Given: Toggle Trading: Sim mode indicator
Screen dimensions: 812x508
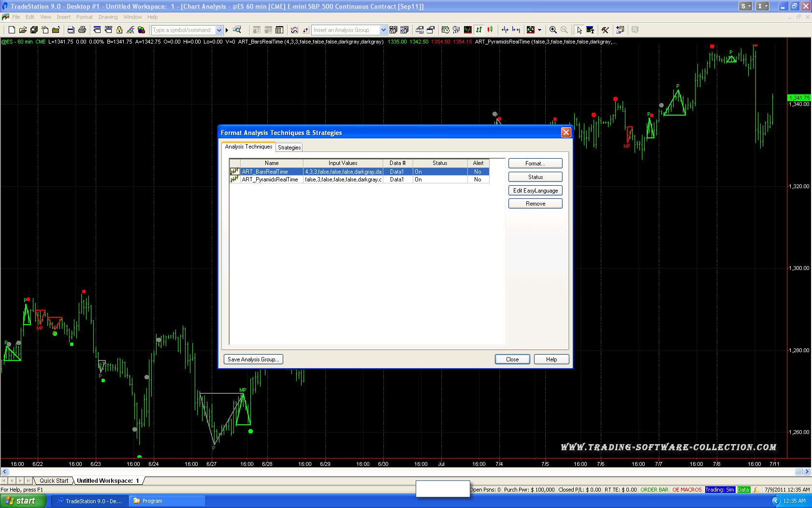Looking at the screenshot, I should pos(719,490).
